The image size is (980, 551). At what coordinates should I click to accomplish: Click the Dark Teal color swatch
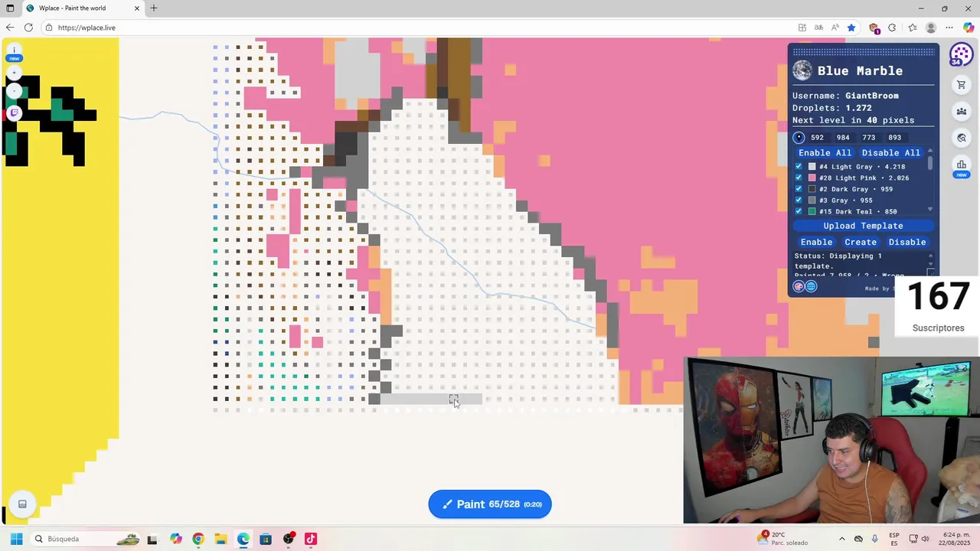click(812, 211)
